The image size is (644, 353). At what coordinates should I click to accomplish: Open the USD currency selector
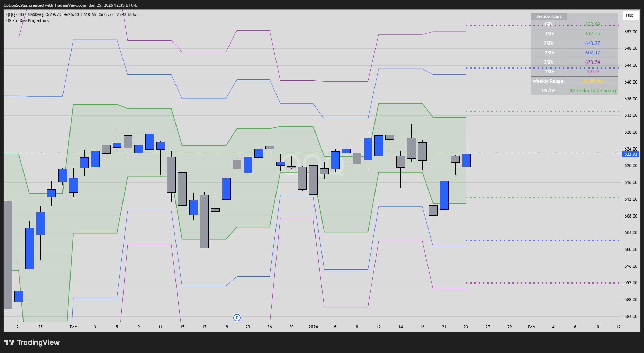[630, 16]
